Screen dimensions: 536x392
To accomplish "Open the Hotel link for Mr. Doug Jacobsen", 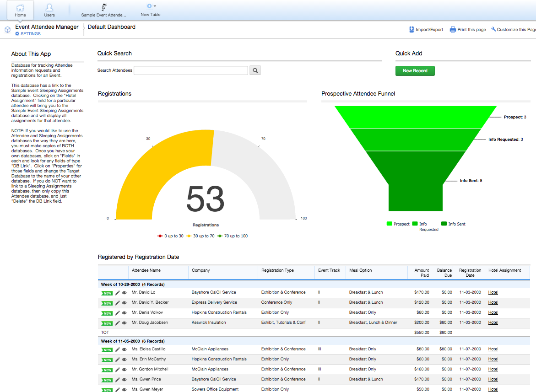I will [493, 322].
